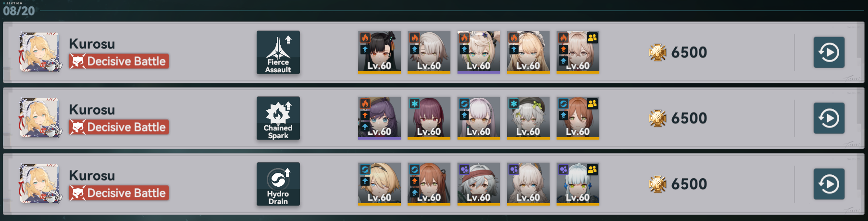868x221 pixels.
Task: Click the Chained Spark buff icon
Action: (278, 118)
